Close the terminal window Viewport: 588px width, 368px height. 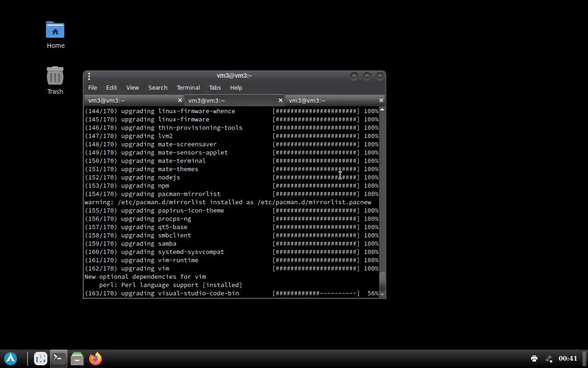click(x=380, y=76)
